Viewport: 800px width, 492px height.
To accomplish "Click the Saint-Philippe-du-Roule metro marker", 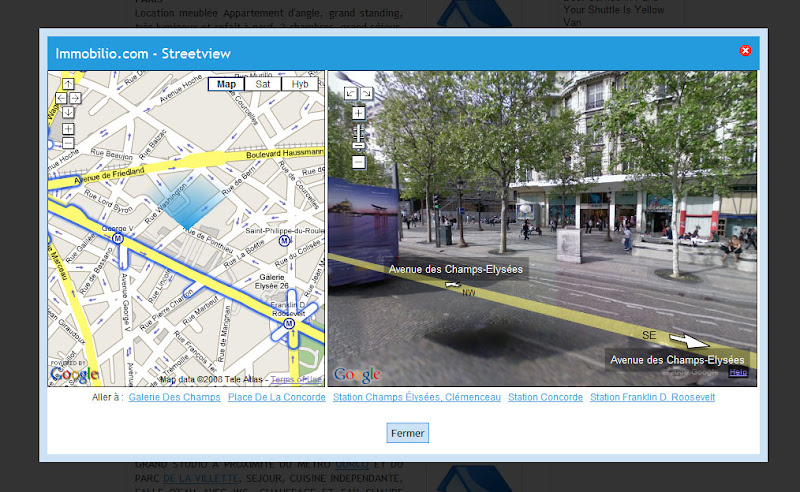I will (x=285, y=240).
